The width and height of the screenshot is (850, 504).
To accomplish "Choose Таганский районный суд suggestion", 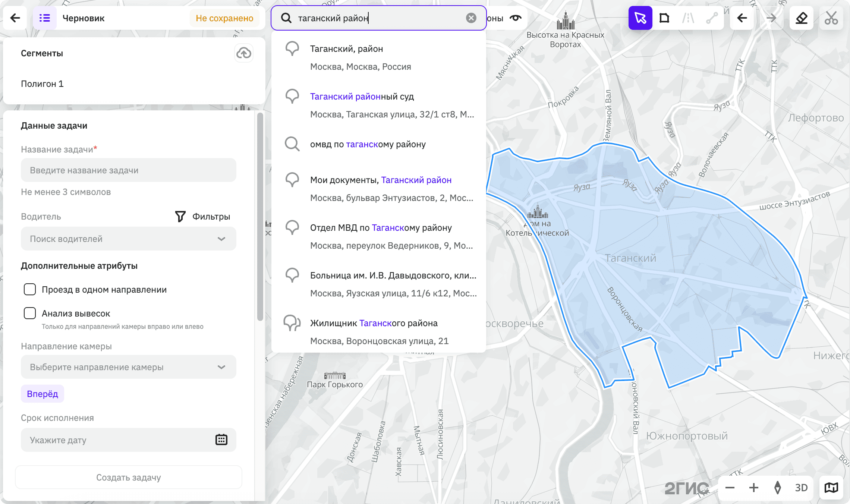I will [x=379, y=105].
